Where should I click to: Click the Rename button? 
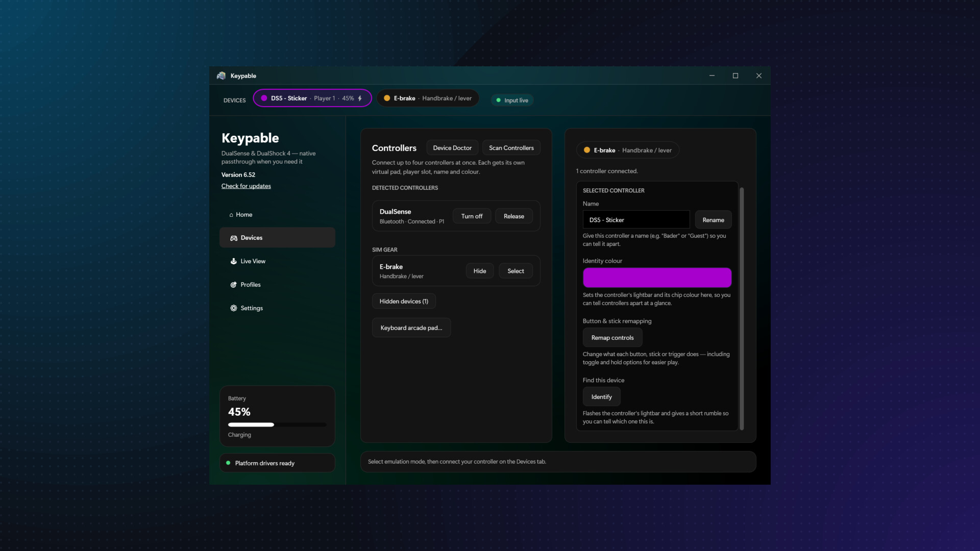tap(713, 220)
